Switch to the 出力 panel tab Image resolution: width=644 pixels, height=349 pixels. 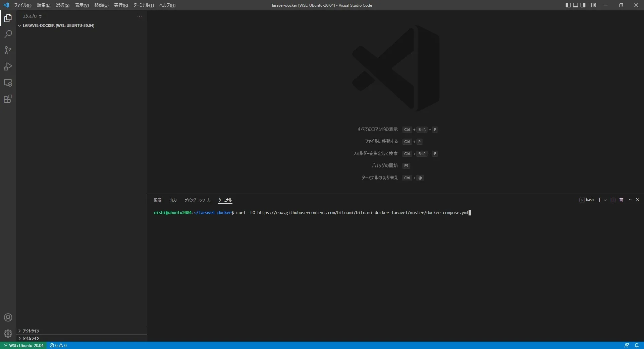[x=173, y=200]
